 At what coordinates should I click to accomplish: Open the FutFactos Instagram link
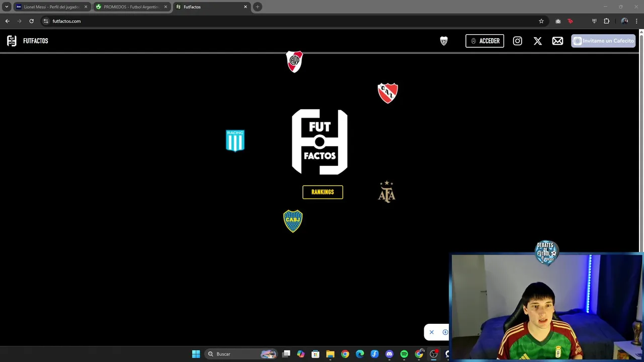517,41
